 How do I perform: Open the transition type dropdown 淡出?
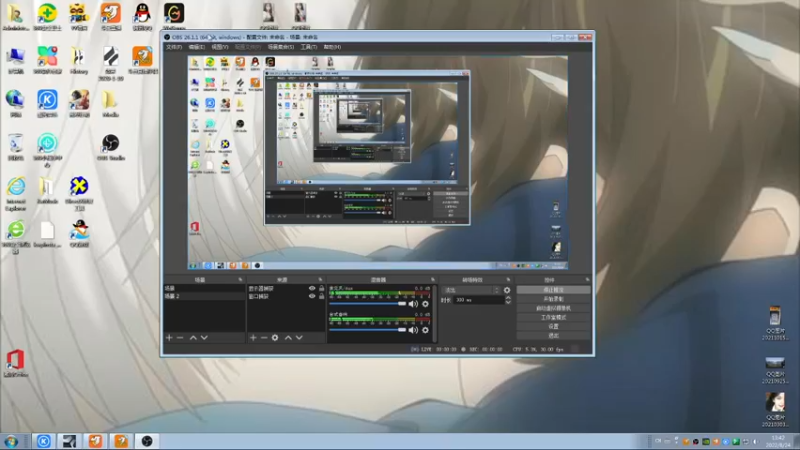pyautogui.click(x=471, y=290)
